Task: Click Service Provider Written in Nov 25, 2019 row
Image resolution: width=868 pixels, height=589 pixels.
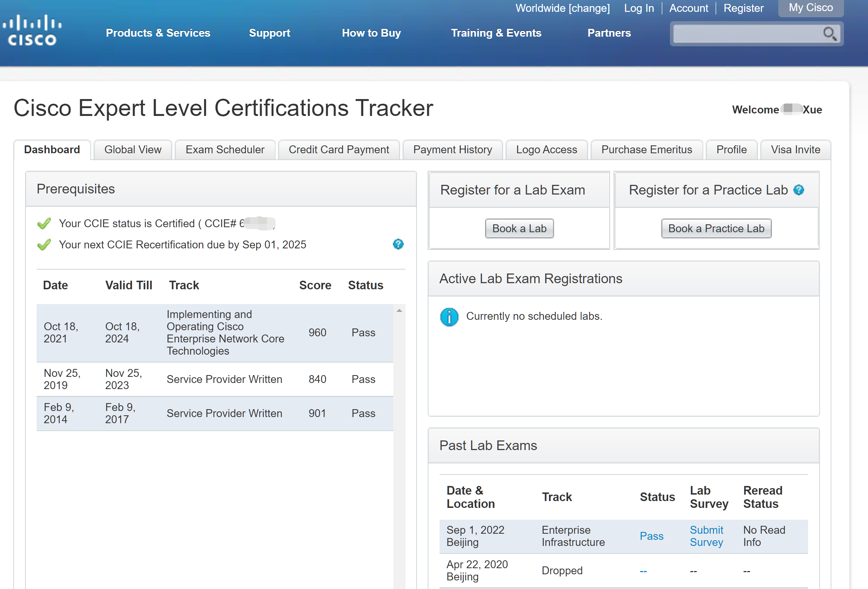Action: tap(224, 379)
